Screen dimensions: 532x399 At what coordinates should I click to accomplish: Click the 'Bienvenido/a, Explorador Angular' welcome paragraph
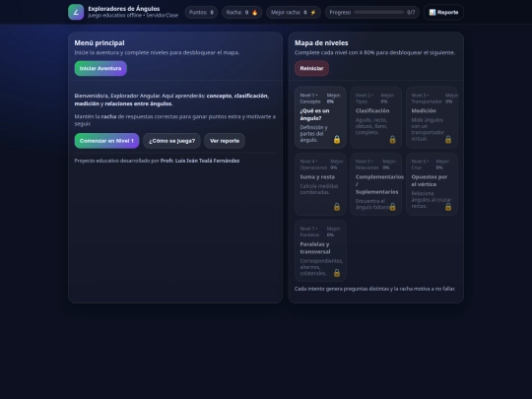coord(171,100)
